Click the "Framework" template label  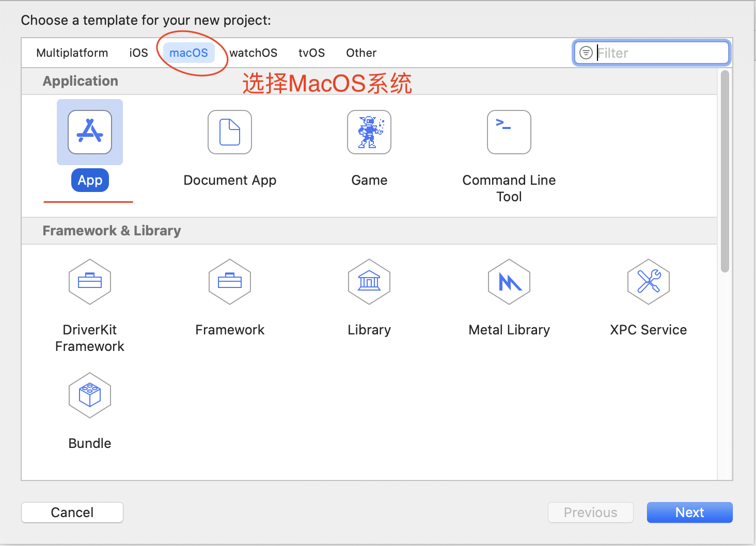click(x=230, y=330)
